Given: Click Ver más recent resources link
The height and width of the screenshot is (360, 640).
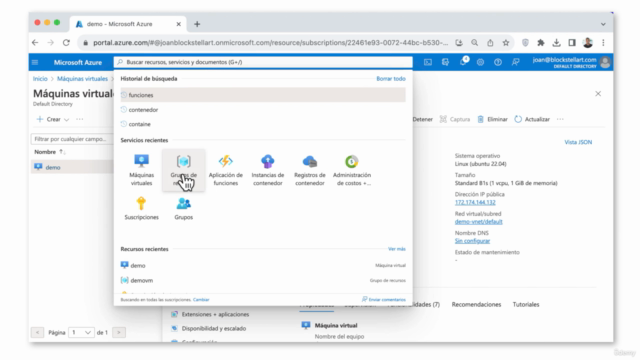Looking at the screenshot, I should pos(396,249).
